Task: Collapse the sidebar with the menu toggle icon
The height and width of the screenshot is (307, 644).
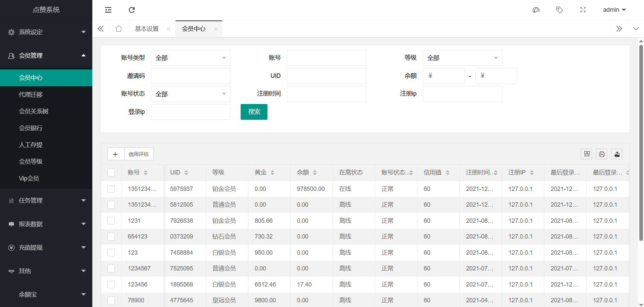Action: tap(108, 10)
